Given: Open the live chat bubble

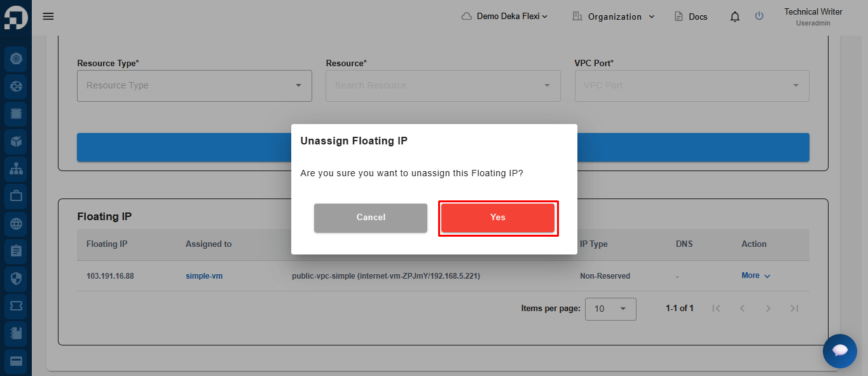Looking at the screenshot, I should pos(839,351).
